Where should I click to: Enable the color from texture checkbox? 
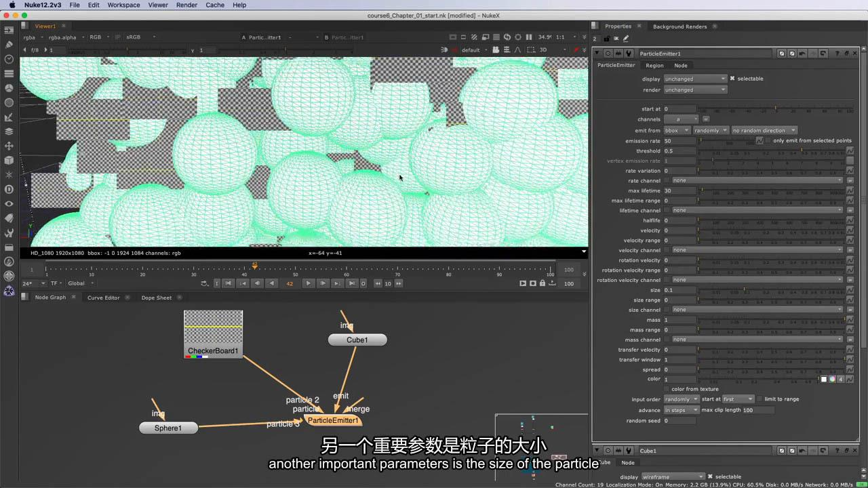(x=667, y=389)
